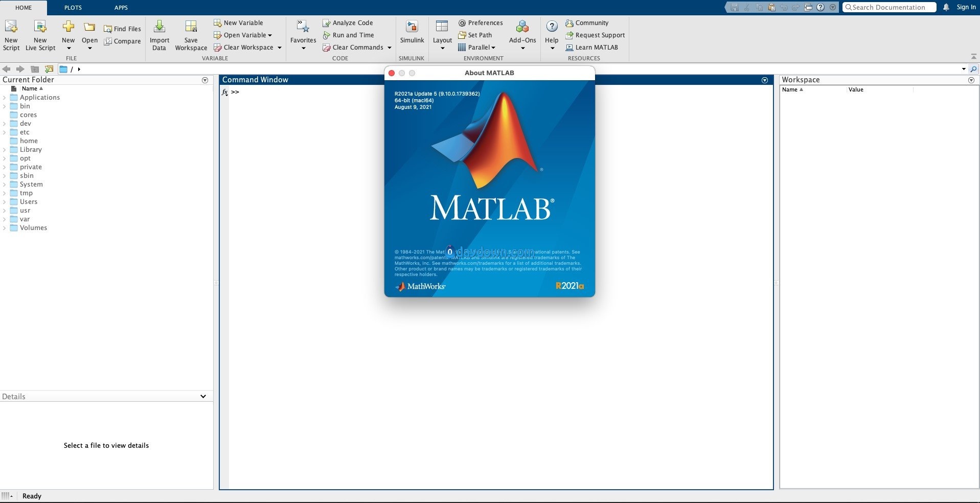This screenshot has width=980, height=503.
Task: Create a New Live Script
Action: pos(40,35)
